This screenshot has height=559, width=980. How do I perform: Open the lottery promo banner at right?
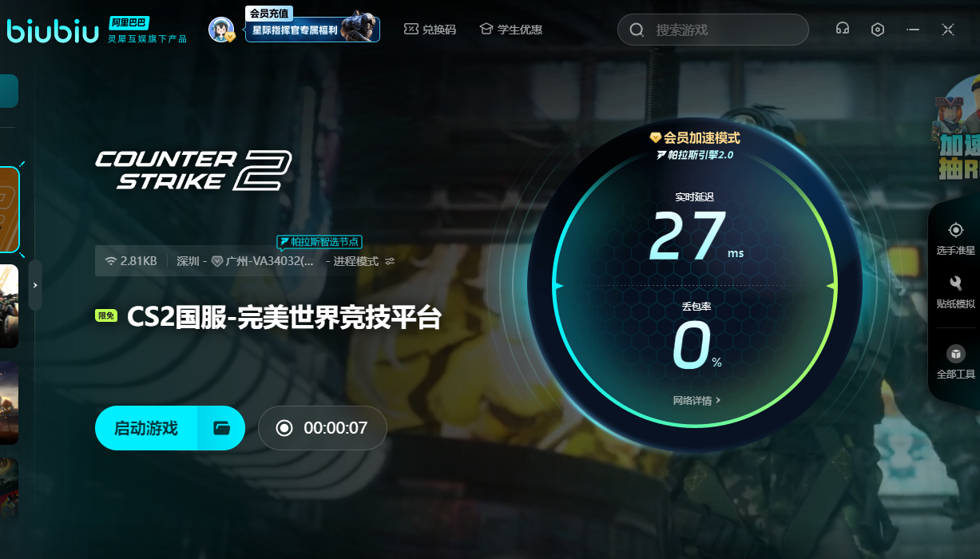pyautogui.click(x=956, y=128)
